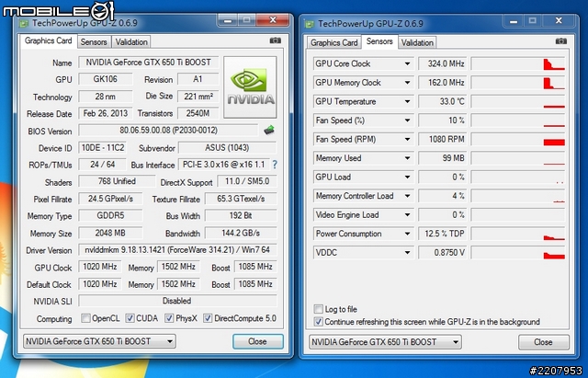Click VDDC history graph
This screenshot has height=378, width=588.
click(518, 253)
